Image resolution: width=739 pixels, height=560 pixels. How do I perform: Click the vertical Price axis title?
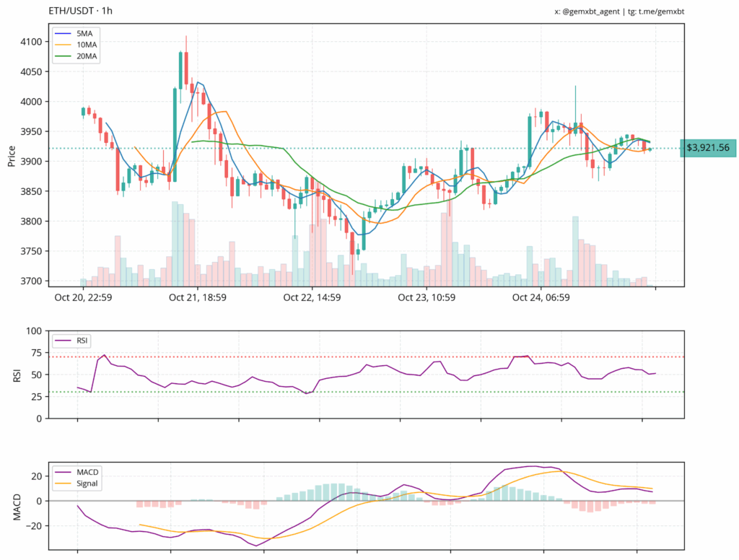11,155
